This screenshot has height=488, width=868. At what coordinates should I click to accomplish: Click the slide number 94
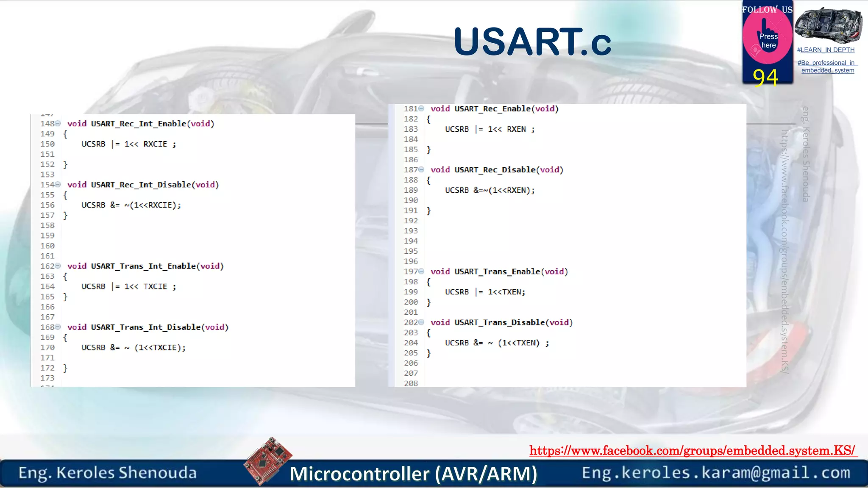click(x=765, y=78)
